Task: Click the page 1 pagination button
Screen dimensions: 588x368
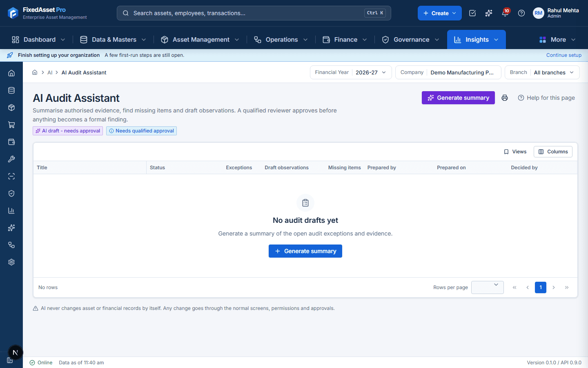Action: coord(541,287)
